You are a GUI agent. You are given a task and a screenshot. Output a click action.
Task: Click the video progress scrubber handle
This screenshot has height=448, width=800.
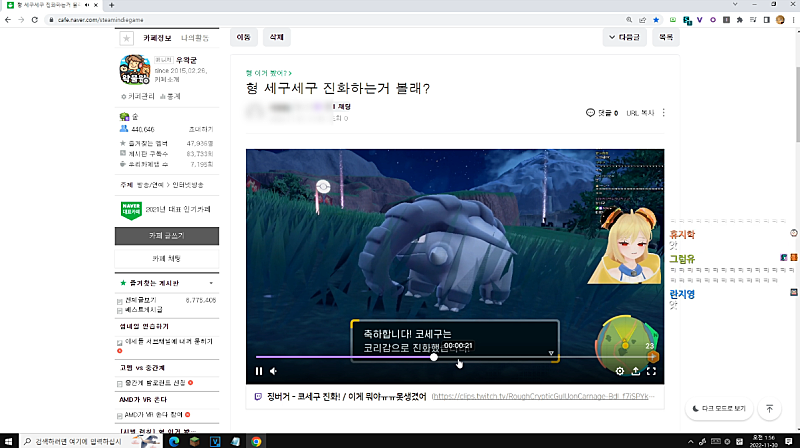434,357
